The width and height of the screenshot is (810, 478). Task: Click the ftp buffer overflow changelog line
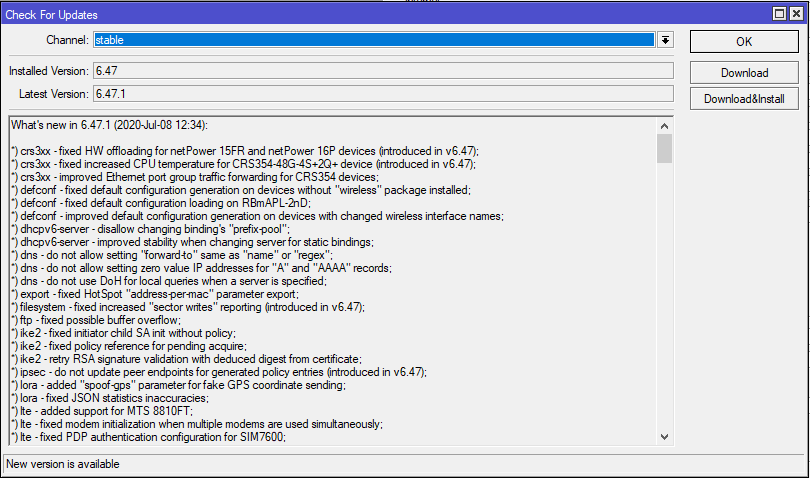point(93,320)
